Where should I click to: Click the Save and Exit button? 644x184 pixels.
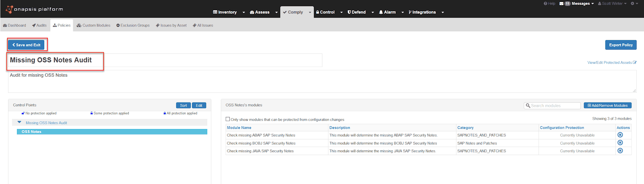26,45
